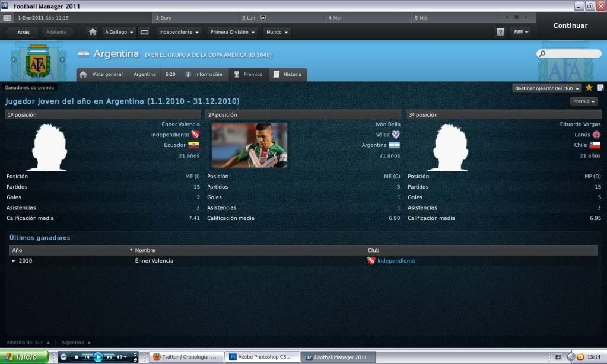Click Iván Bella's player photo
Image resolution: width=607 pixels, height=364 pixels.
click(250, 145)
